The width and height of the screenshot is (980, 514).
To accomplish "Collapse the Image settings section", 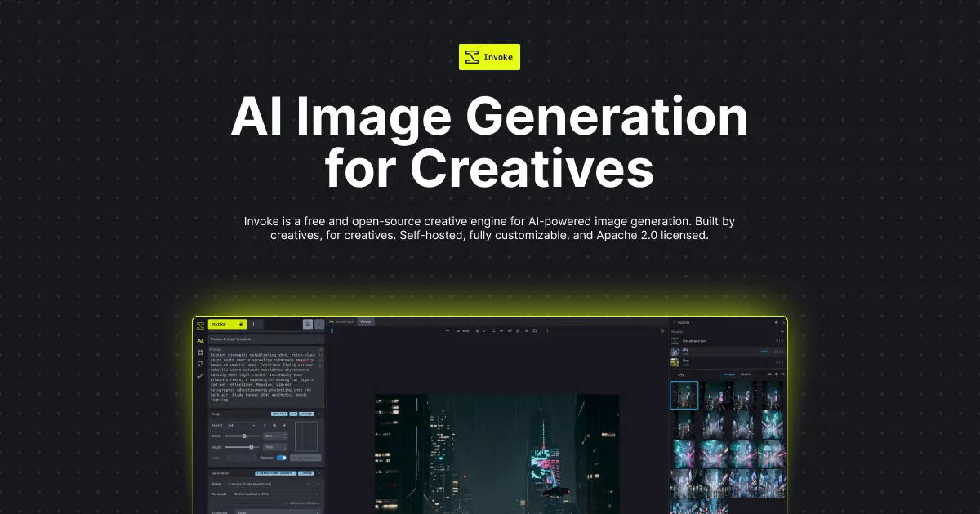I will pos(318,414).
